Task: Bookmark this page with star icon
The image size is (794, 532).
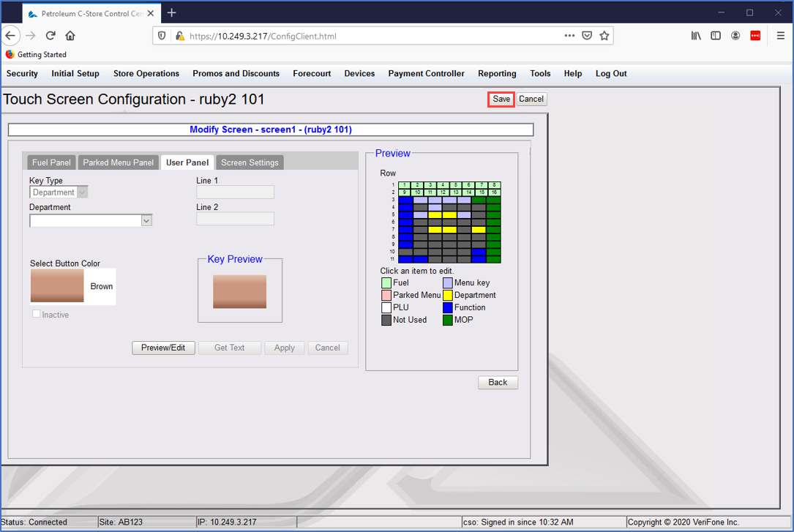Action: 604,36
